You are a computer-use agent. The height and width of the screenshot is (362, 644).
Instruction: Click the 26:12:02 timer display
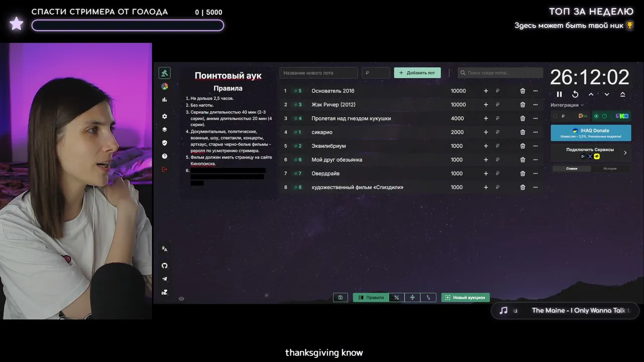[590, 77]
